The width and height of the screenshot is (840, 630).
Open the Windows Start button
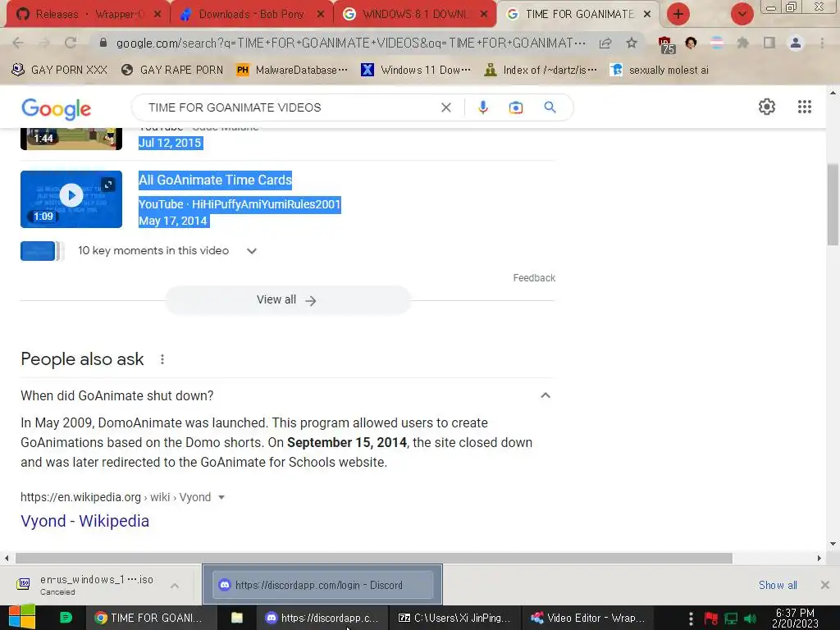[22, 617]
